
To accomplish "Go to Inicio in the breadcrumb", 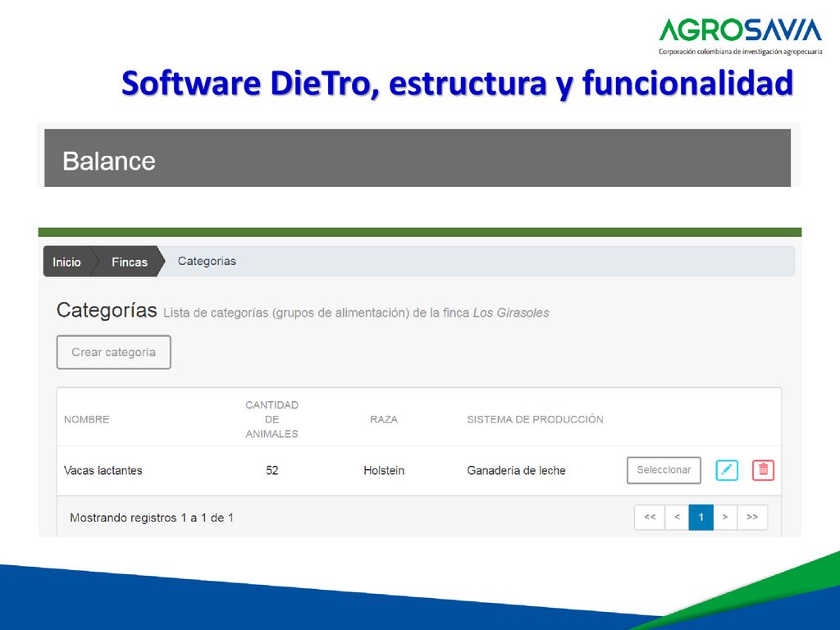I will (x=66, y=262).
